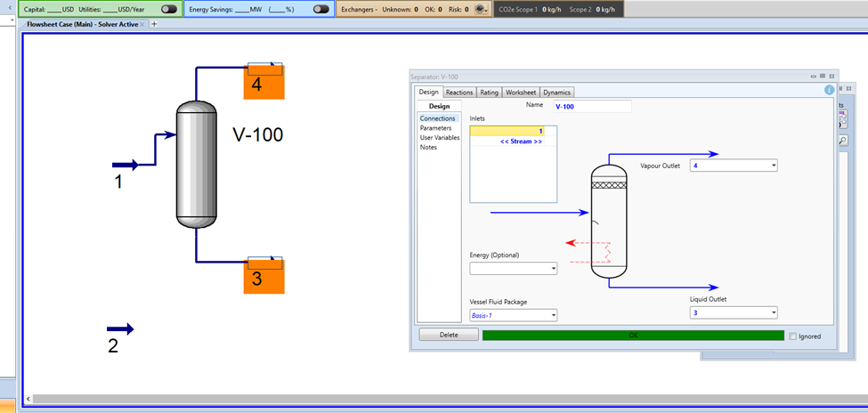This screenshot has width=868, height=413.
Task: Switch to the Worksheet tab
Action: point(521,93)
